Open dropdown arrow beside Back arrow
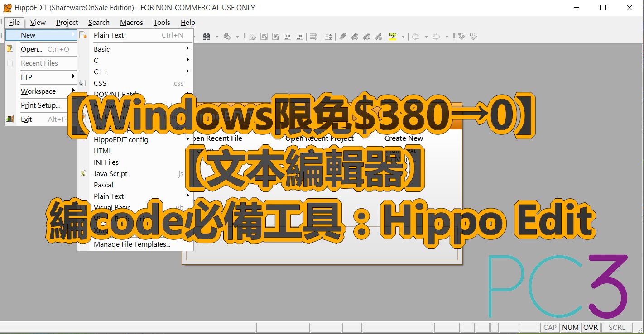Viewport: 644px width, 334px height. tap(426, 37)
